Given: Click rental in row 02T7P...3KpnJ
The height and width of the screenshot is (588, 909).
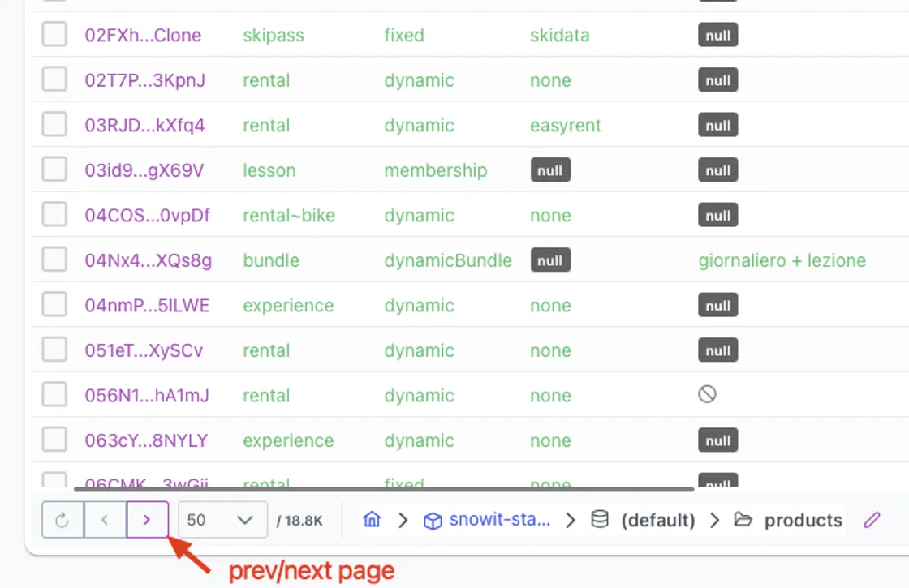Looking at the screenshot, I should pyautogui.click(x=266, y=80).
